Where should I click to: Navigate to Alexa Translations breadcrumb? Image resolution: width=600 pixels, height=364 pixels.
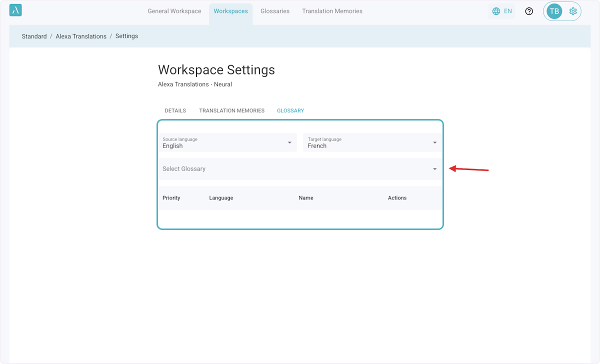click(81, 36)
